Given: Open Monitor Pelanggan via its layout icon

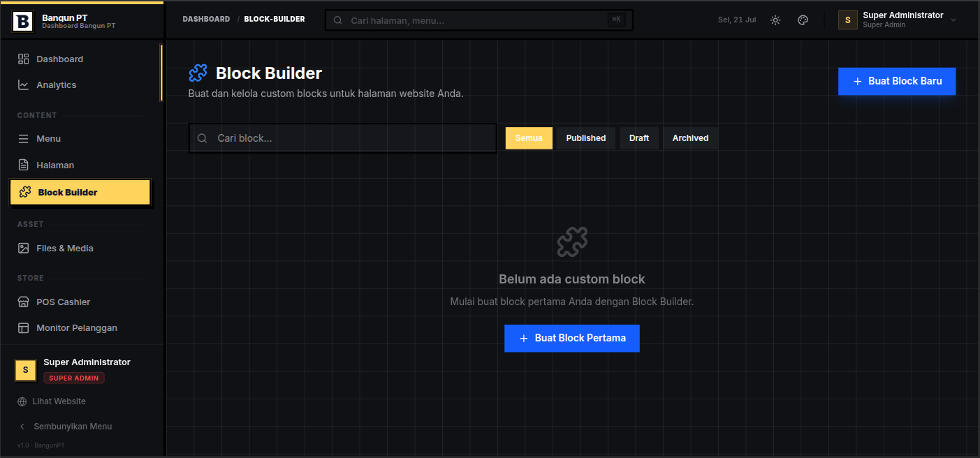Looking at the screenshot, I should (23, 328).
